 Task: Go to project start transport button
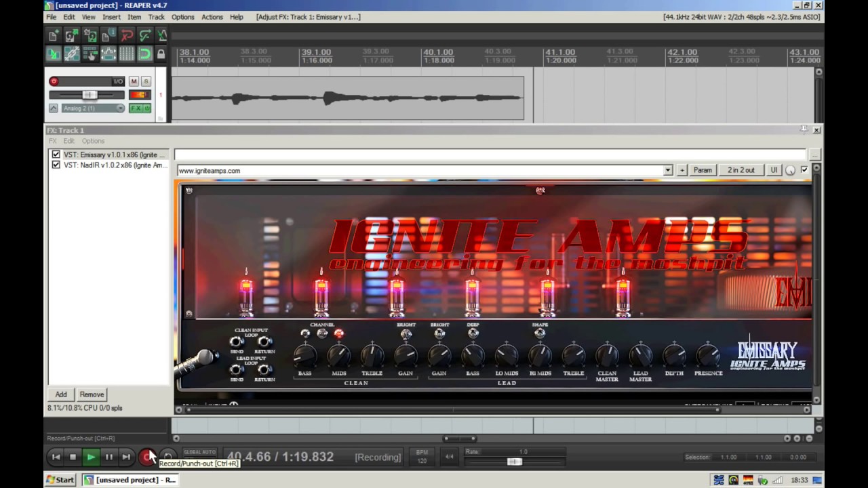[56, 457]
